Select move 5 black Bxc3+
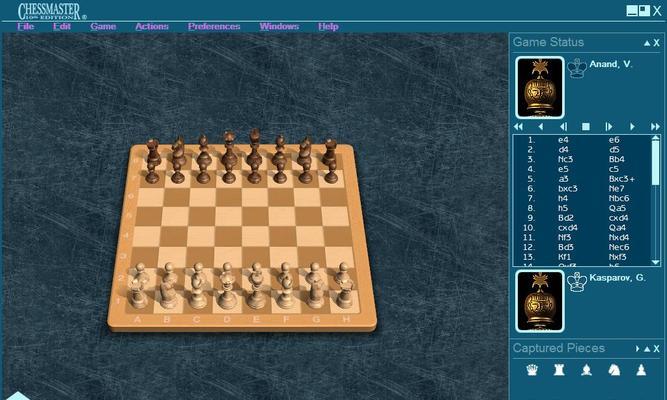Image resolution: width=667 pixels, height=400 pixels. (621, 179)
